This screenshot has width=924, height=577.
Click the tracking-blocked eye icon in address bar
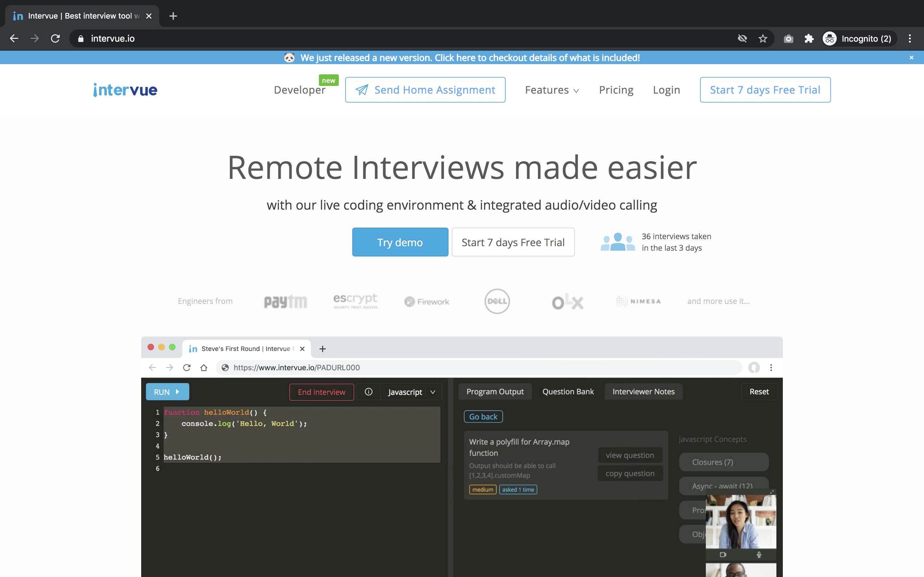tap(742, 38)
